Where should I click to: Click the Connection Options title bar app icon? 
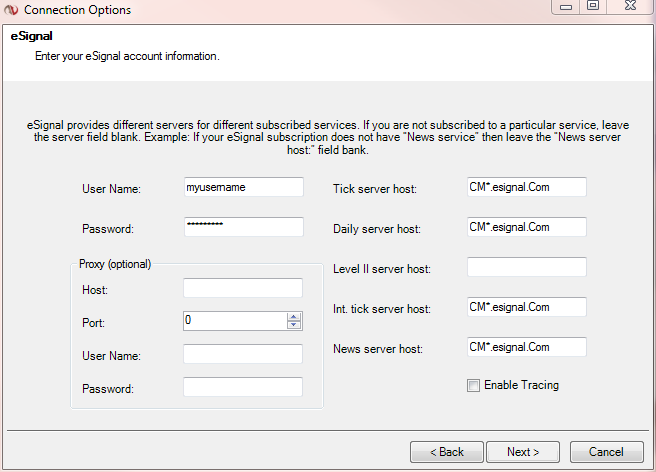(x=10, y=9)
